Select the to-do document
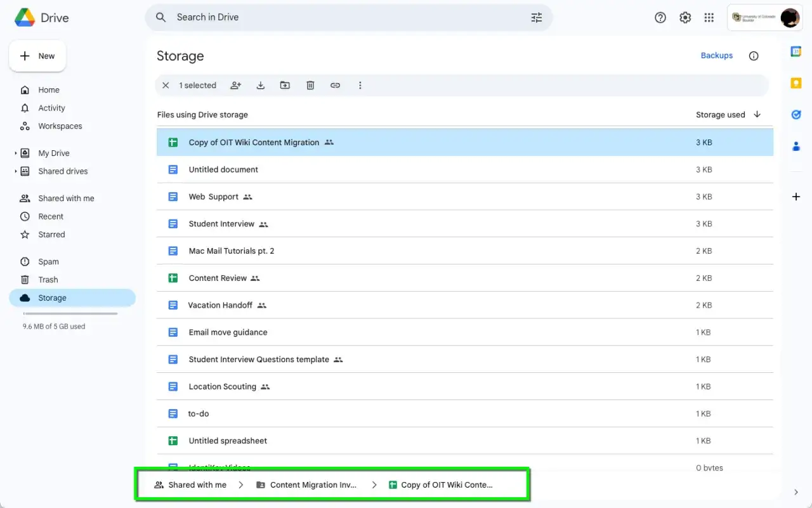 click(x=465, y=414)
